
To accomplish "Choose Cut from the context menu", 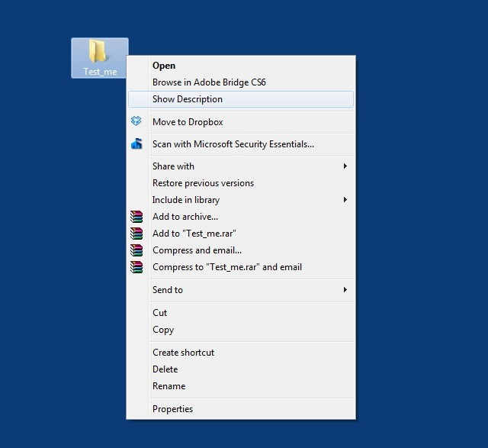I will click(x=241, y=312).
